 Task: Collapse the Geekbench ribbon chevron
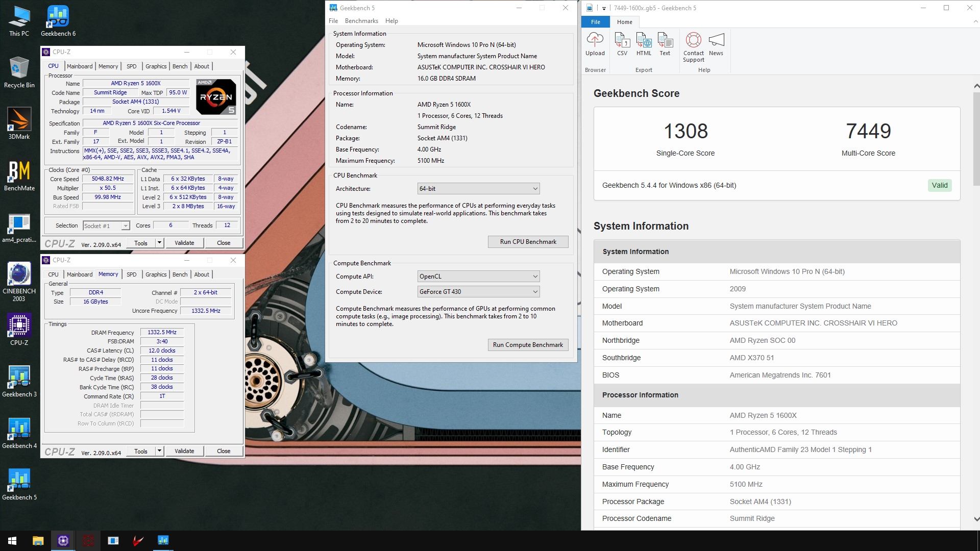tap(976, 22)
